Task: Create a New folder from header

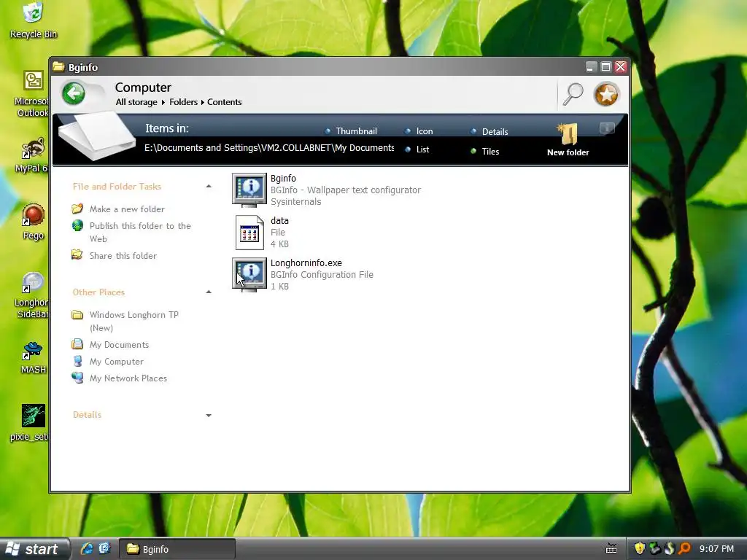Action: [568, 140]
